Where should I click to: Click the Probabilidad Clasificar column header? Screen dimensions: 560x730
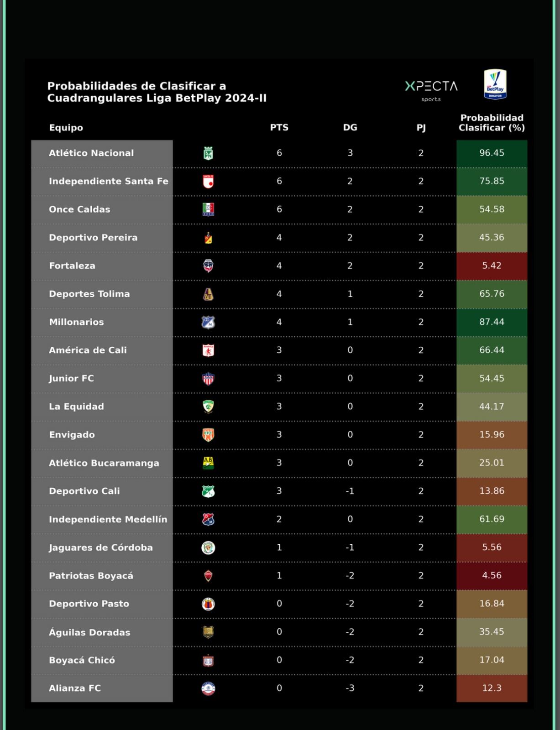tap(492, 123)
